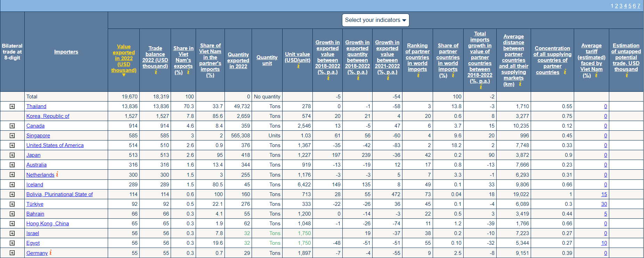The width and height of the screenshot is (644, 258).
Task: Click info icon next to Germany
Action: (50, 252)
